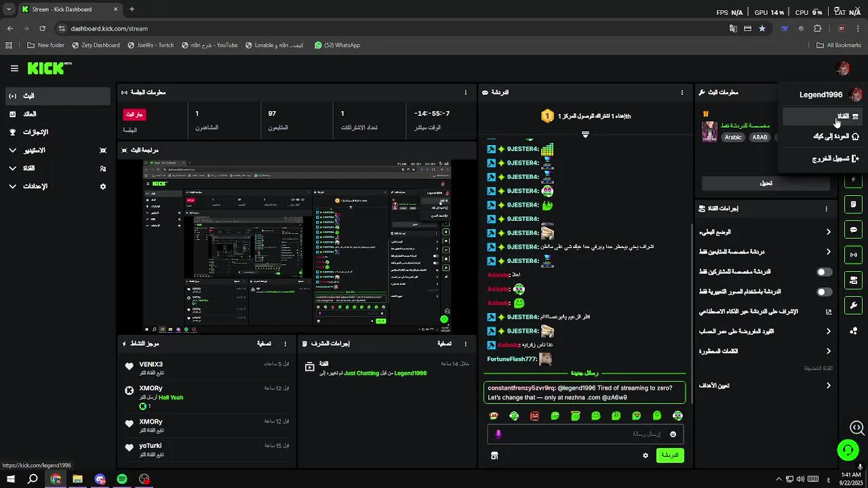The image size is (868, 488).
Task: Click zoom icon on stream preview
Action: pos(447,312)
